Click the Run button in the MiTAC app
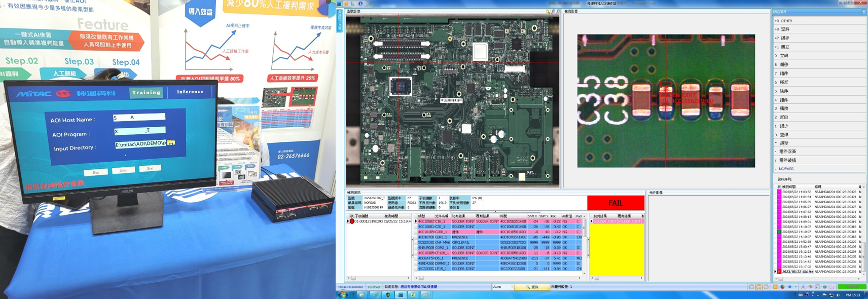The width and height of the screenshot is (868, 299). (x=96, y=172)
